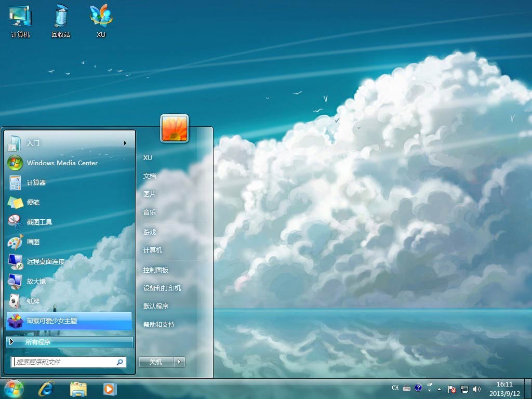Click the CH input language indicator
532x399 pixels.
395,388
